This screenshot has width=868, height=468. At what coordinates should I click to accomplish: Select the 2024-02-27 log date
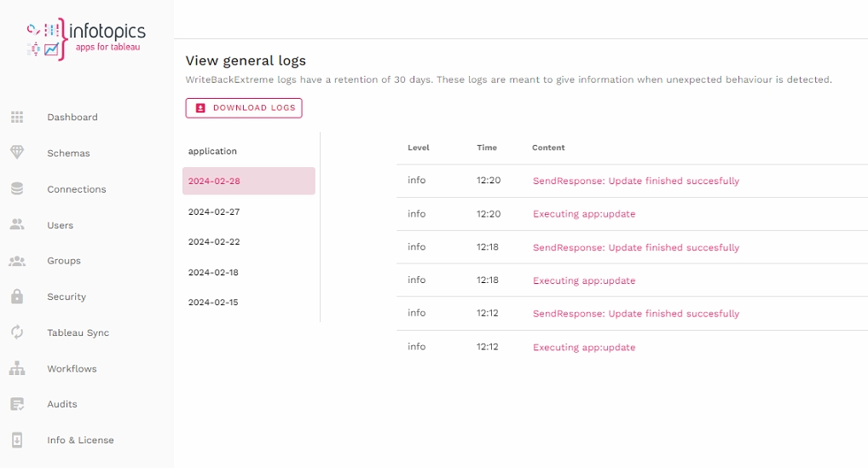pyautogui.click(x=214, y=211)
